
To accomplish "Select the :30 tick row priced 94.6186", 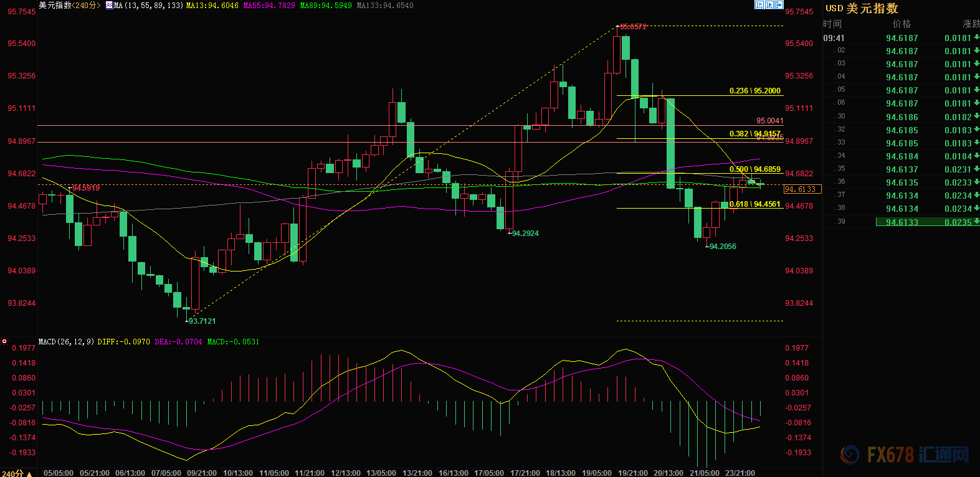I will click(902, 116).
